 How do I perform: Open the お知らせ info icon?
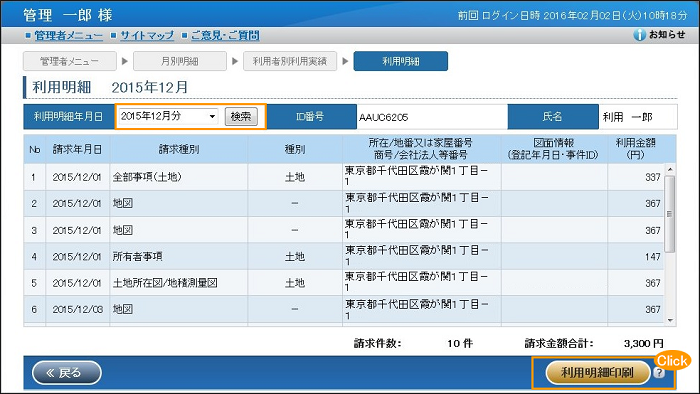(639, 35)
